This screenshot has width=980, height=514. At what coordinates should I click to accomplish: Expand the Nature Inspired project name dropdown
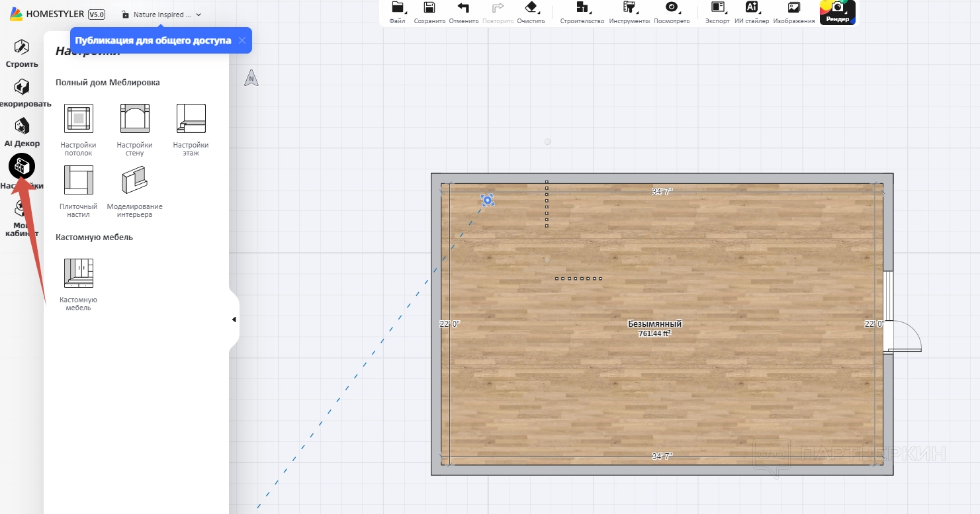(199, 15)
